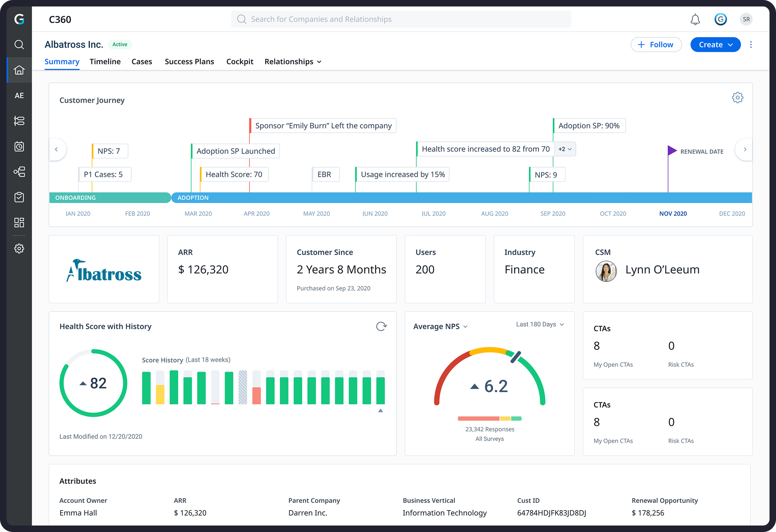This screenshot has height=532, width=776.
Task: Click the Follow button
Action: coord(656,45)
